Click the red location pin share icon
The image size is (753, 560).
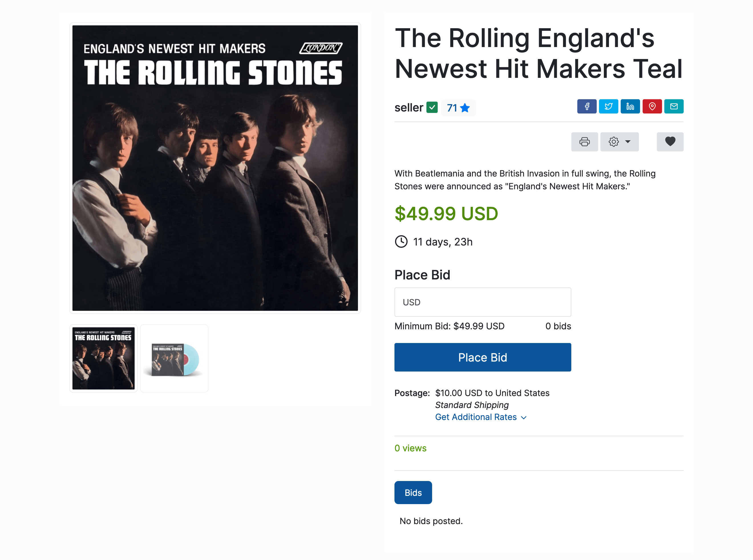point(652,106)
